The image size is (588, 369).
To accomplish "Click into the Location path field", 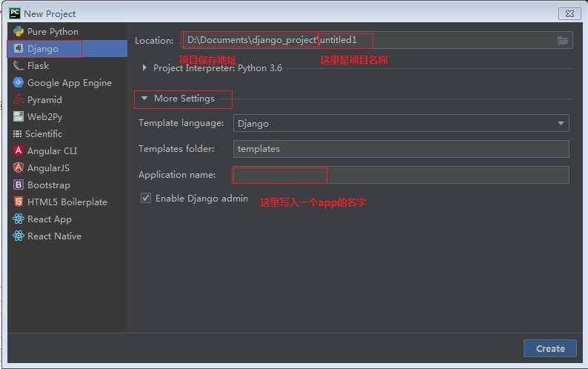I will point(377,40).
